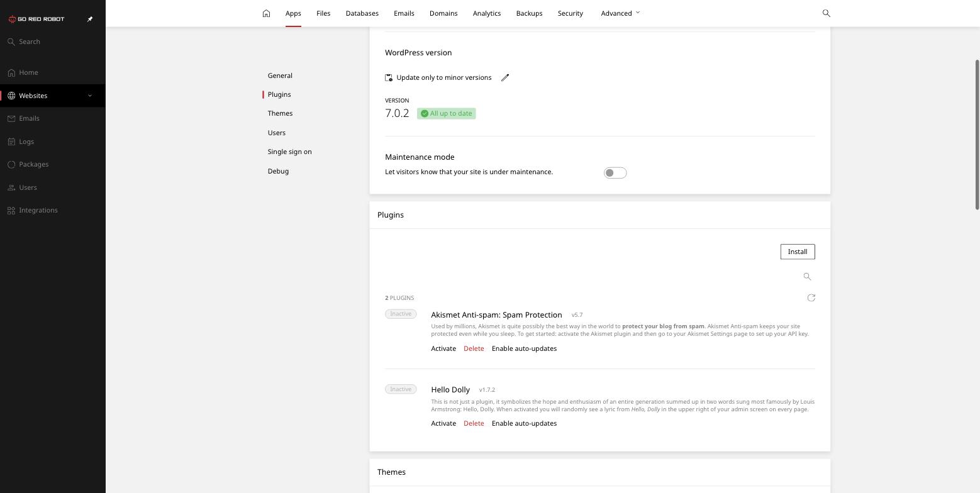
Task: Jump to Themes section link
Action: [280, 113]
